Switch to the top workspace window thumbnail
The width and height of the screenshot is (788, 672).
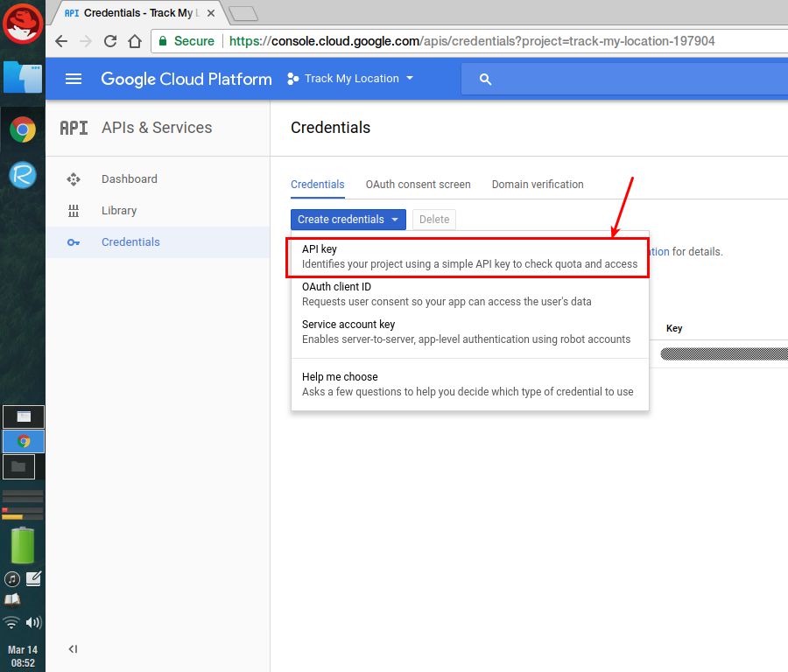pyautogui.click(x=24, y=416)
